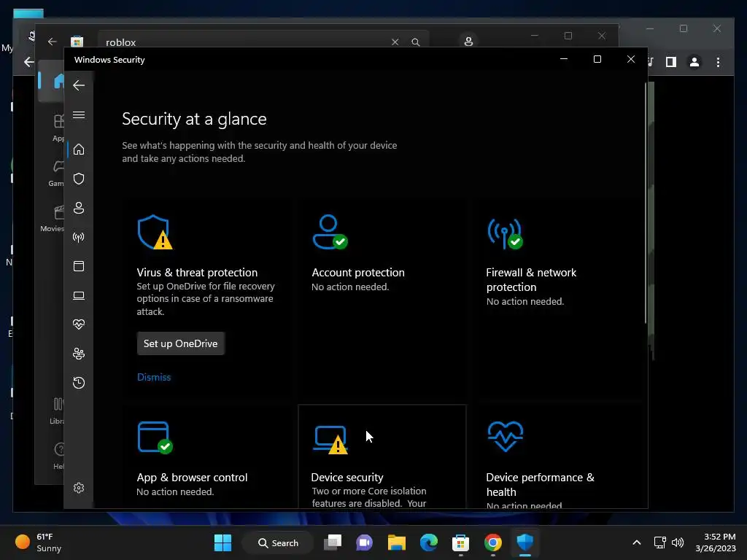Open the weather widget showing 61°F Sunny
This screenshot has width=747, height=560.
(38, 542)
